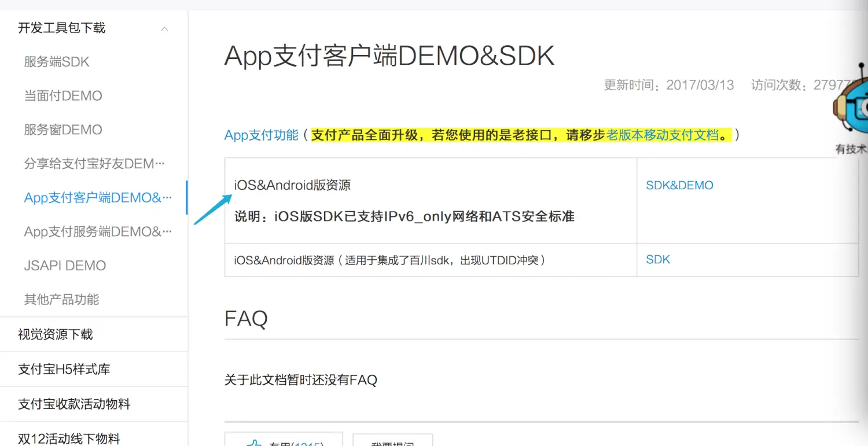Image resolution: width=868 pixels, height=446 pixels.
Task: Open JSAPI DEMO in the sidebar
Action: click(x=65, y=266)
